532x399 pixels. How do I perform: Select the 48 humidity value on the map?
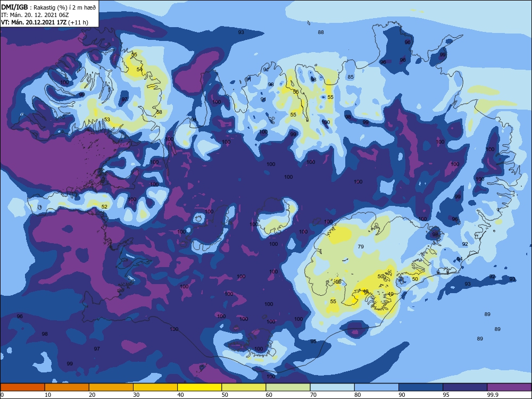(365, 292)
